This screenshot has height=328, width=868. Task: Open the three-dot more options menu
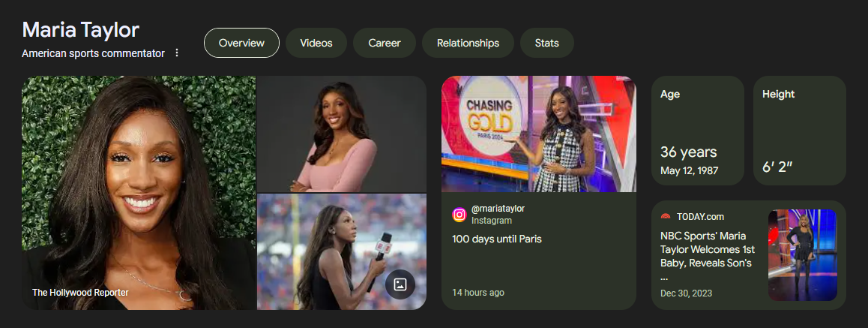tap(177, 53)
